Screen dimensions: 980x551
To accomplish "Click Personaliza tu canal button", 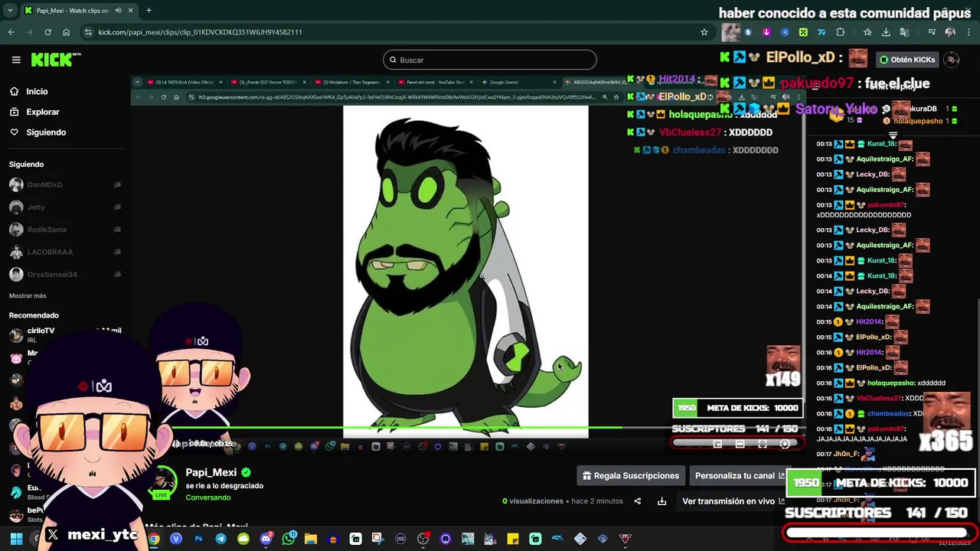I will [740, 475].
